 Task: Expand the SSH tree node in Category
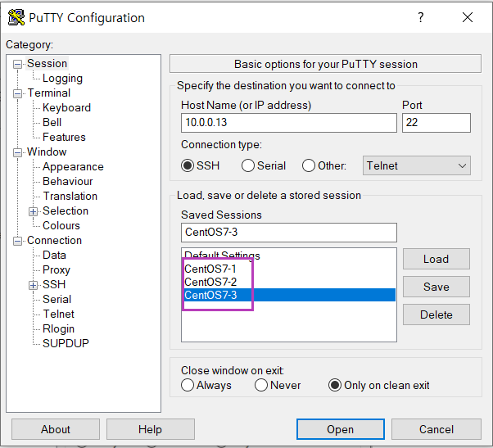(x=33, y=285)
